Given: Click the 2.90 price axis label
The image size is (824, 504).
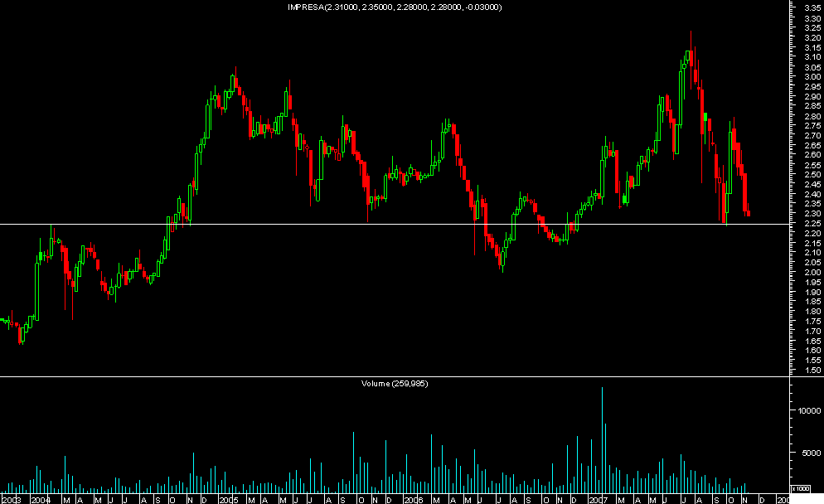Looking at the screenshot, I should (812, 97).
